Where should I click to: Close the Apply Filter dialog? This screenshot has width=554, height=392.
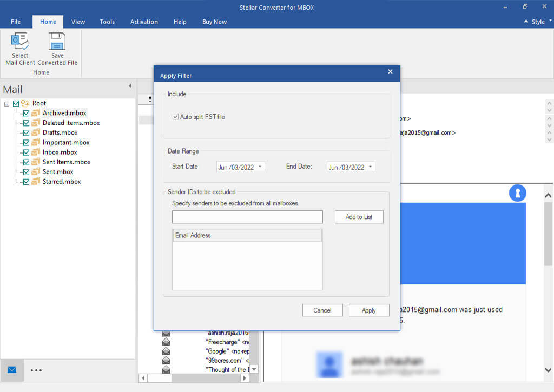390,71
